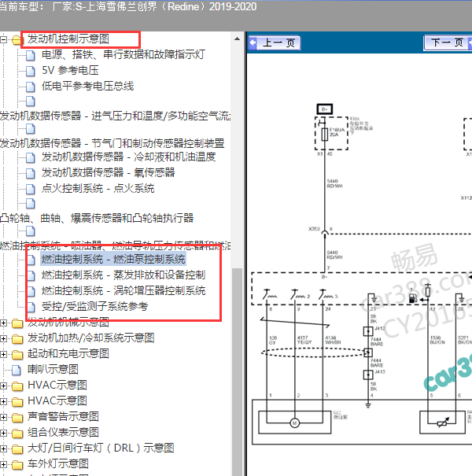The image size is (472, 476).
Task: Expand the 发动机机械示意图 folder
Action: pos(3,323)
